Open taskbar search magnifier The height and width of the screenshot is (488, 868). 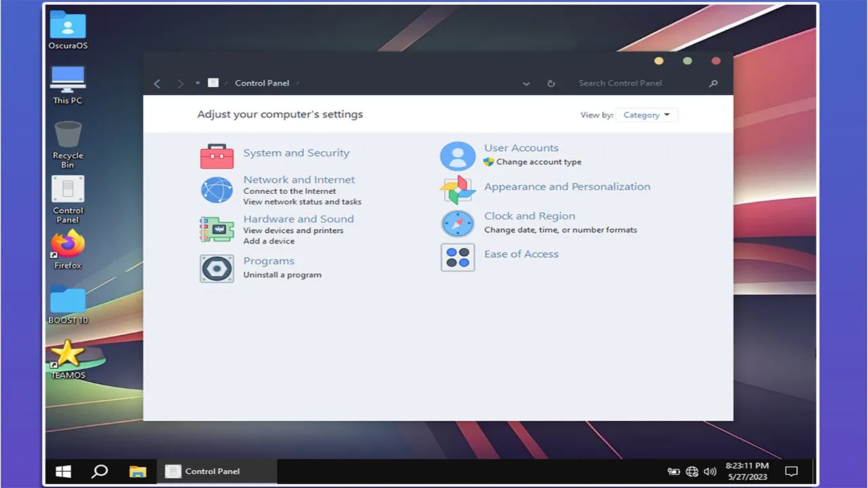(x=100, y=471)
